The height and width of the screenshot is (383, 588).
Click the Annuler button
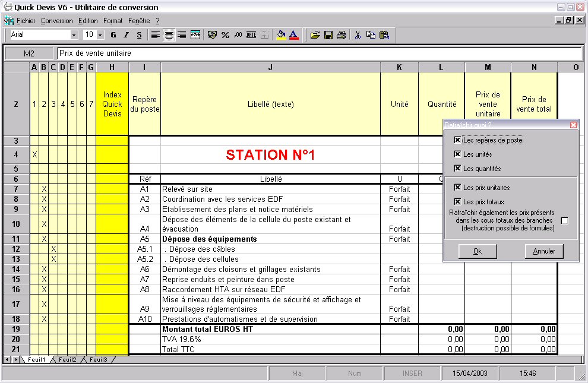[543, 251]
